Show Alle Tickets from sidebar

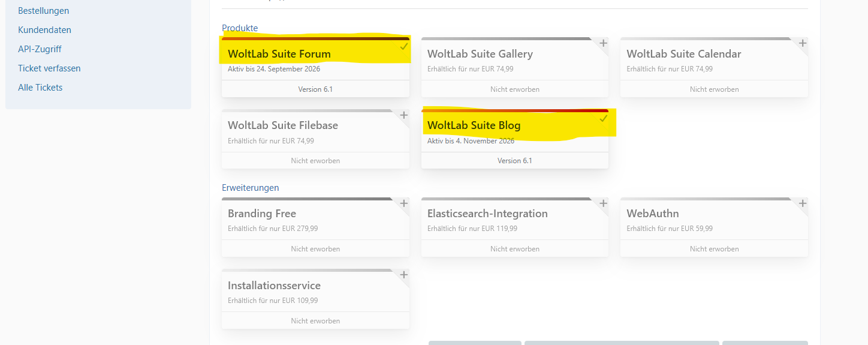(40, 88)
